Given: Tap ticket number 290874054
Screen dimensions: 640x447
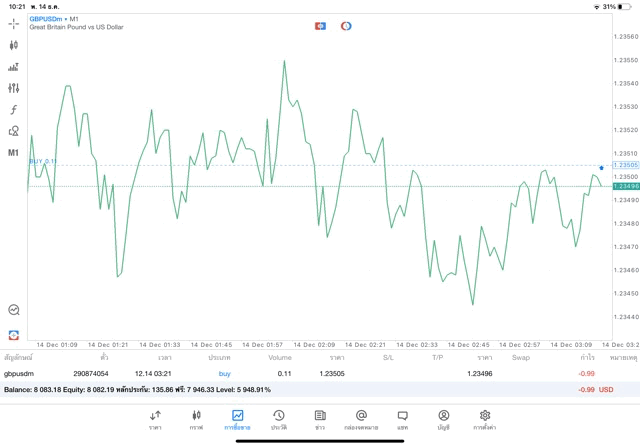Looking at the screenshot, I should (x=91, y=374).
